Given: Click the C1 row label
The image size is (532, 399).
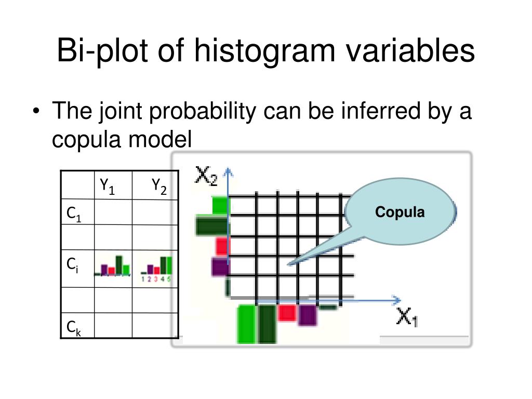Looking at the screenshot, I should pyautogui.click(x=74, y=214).
